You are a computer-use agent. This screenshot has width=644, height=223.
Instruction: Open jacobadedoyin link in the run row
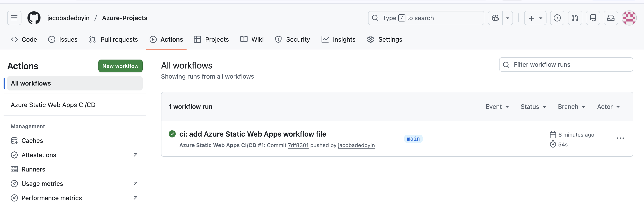[x=356, y=145]
